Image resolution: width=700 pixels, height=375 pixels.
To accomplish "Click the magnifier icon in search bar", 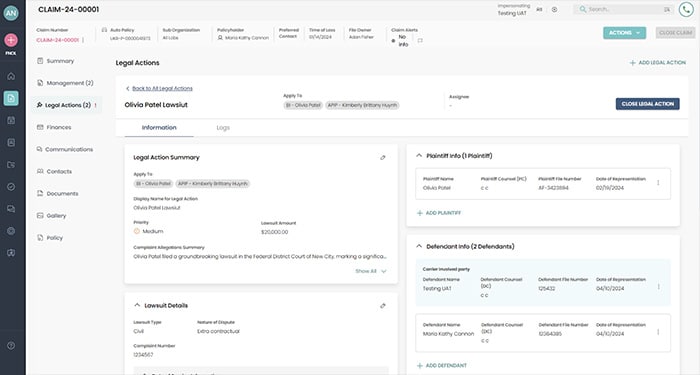I will 583,9.
